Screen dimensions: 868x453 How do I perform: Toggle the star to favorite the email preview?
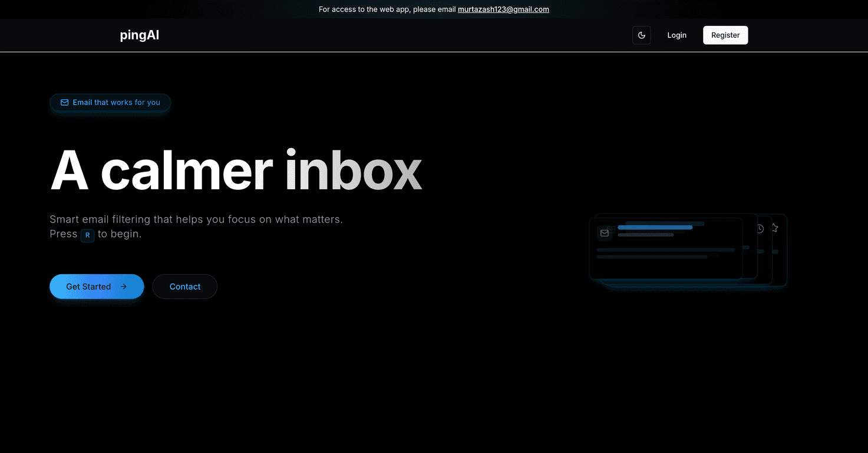(774, 228)
